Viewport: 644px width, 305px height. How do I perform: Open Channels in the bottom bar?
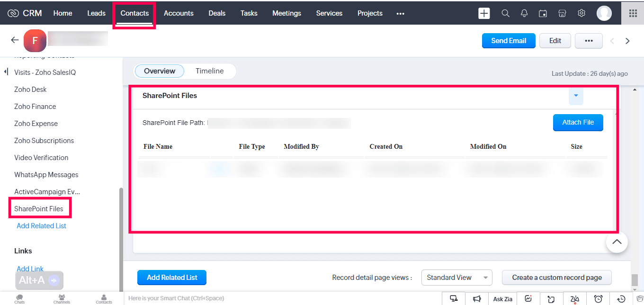pos(62,299)
